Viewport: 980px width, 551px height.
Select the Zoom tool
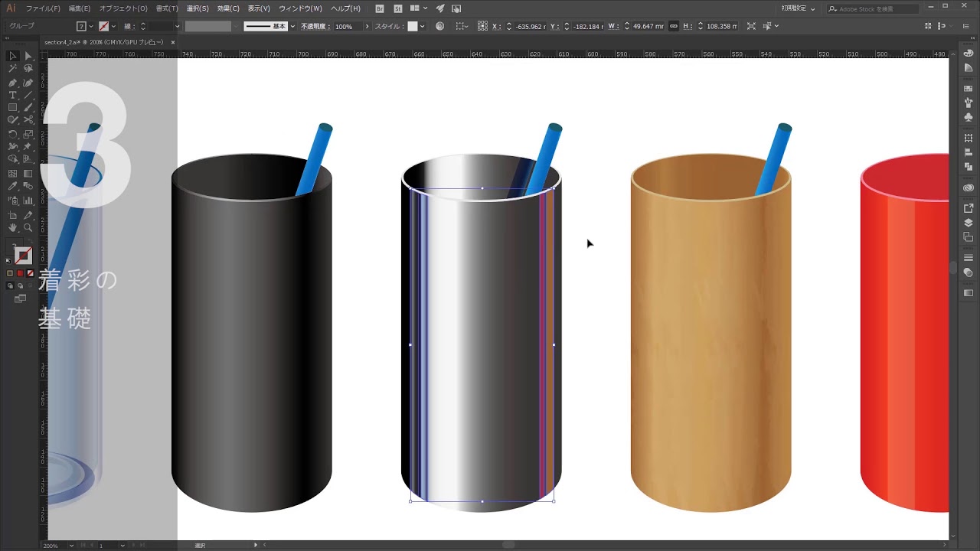(28, 228)
